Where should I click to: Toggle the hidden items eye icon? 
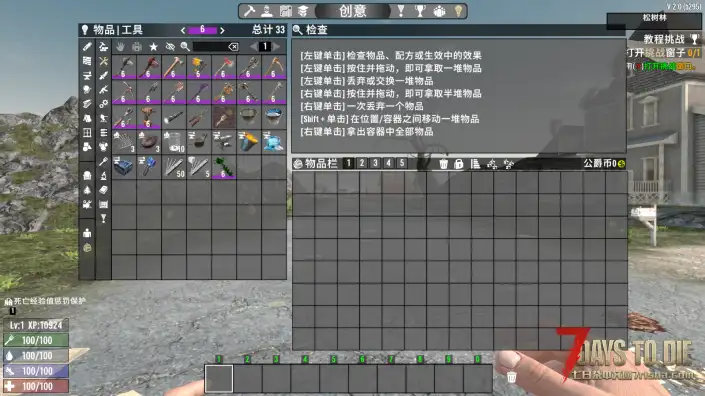click(x=170, y=46)
